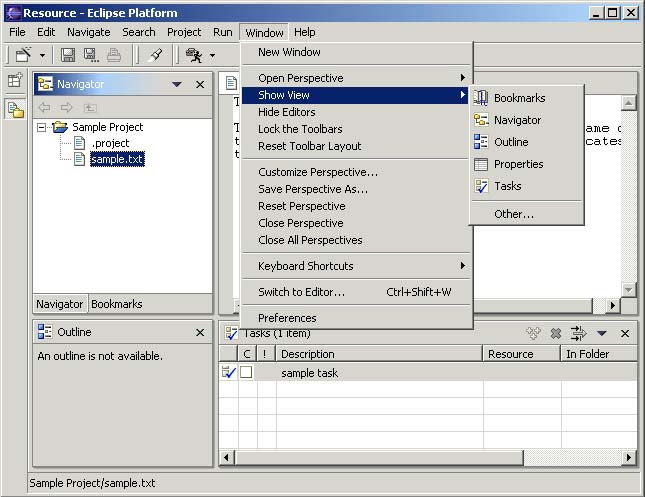Click the Open Perspective icon in the left bar
645x497 pixels.
[15, 80]
